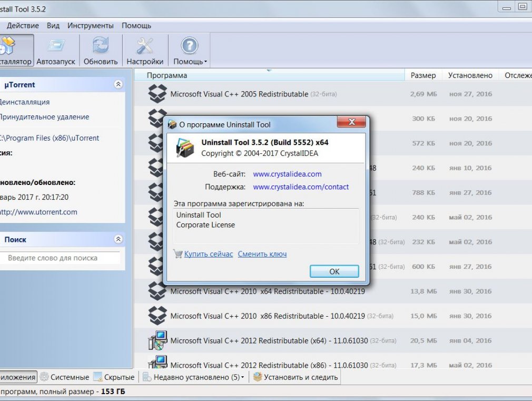
Task: Click the Деинсталляция action in the sidebar
Action: (24, 102)
